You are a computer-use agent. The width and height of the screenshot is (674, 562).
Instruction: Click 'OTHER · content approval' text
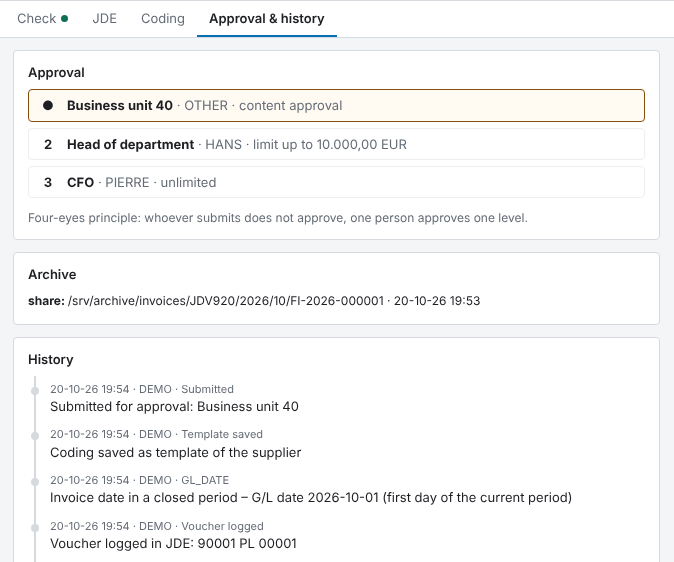point(263,105)
